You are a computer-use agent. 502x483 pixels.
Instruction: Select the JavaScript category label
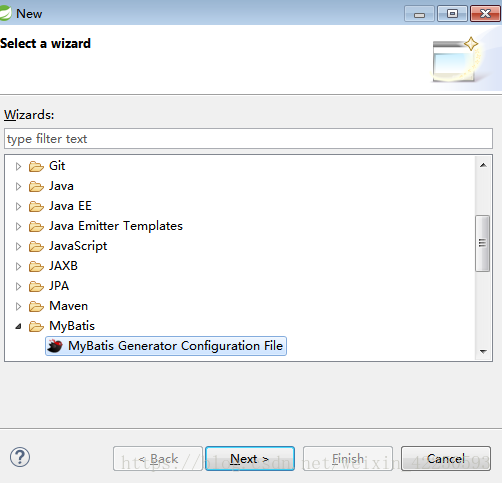78,246
